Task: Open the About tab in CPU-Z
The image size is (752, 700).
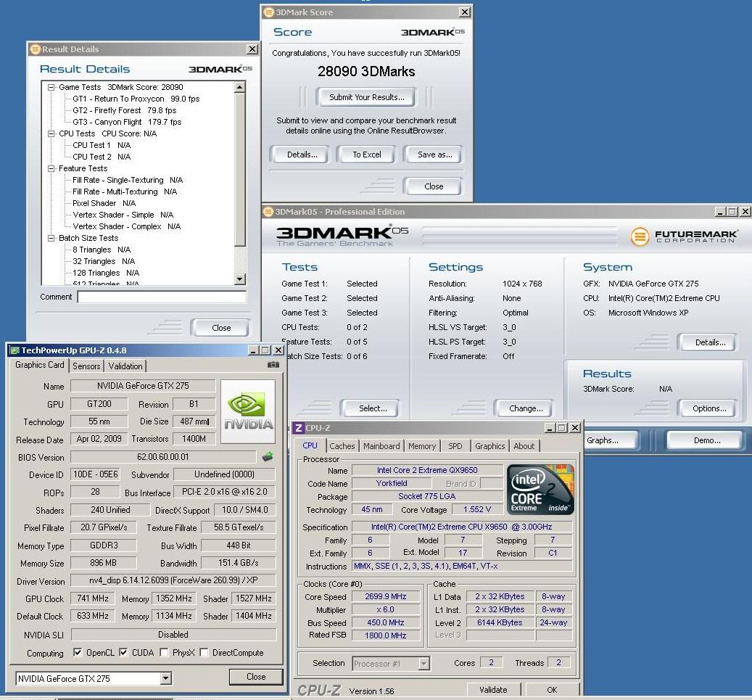Action: pos(524,445)
